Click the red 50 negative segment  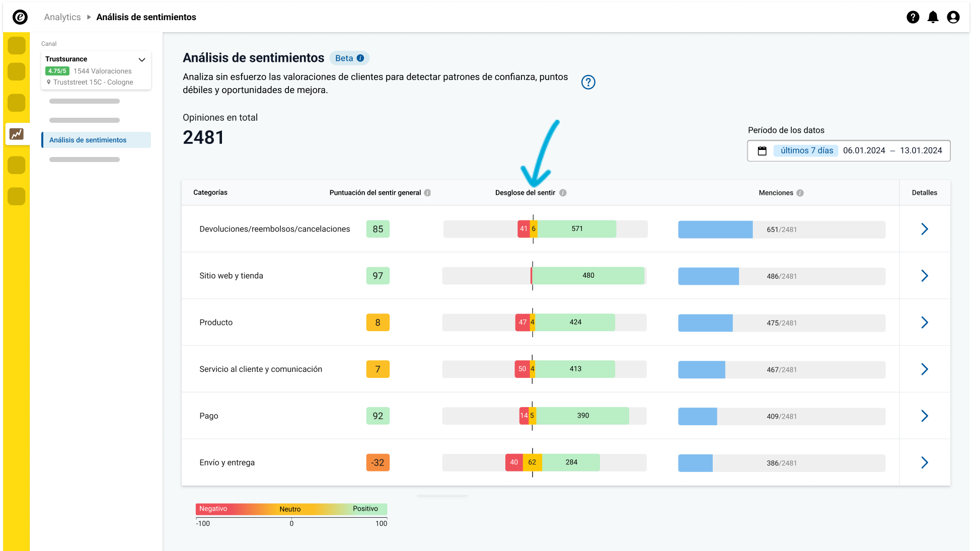(x=522, y=369)
